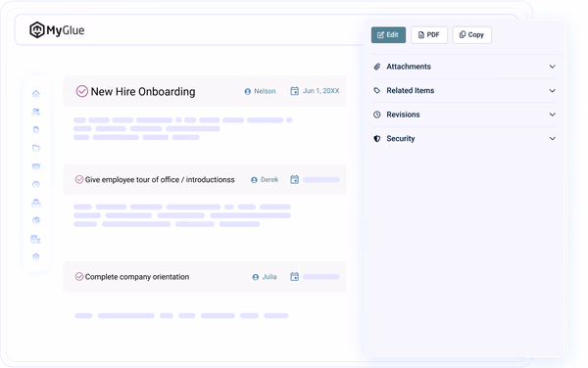Click calendar icon in the Derek row
588x368 pixels.
pyautogui.click(x=295, y=180)
